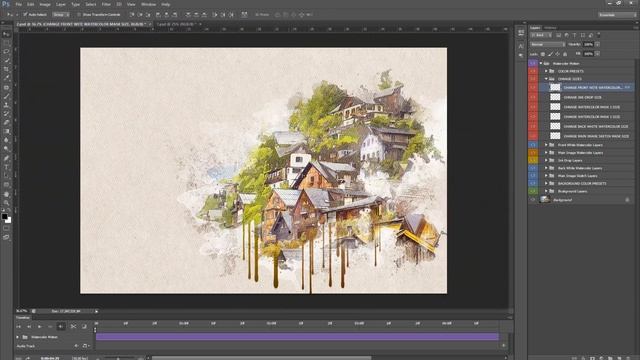The image size is (640, 360).
Task: Select the Horizontal Type tool
Action: [6, 167]
